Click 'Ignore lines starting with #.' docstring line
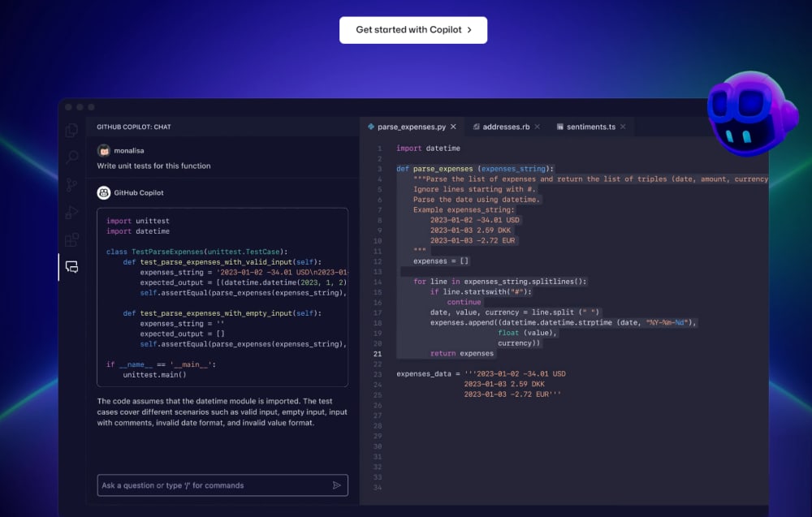Image resolution: width=812 pixels, height=517 pixels. tap(474, 189)
